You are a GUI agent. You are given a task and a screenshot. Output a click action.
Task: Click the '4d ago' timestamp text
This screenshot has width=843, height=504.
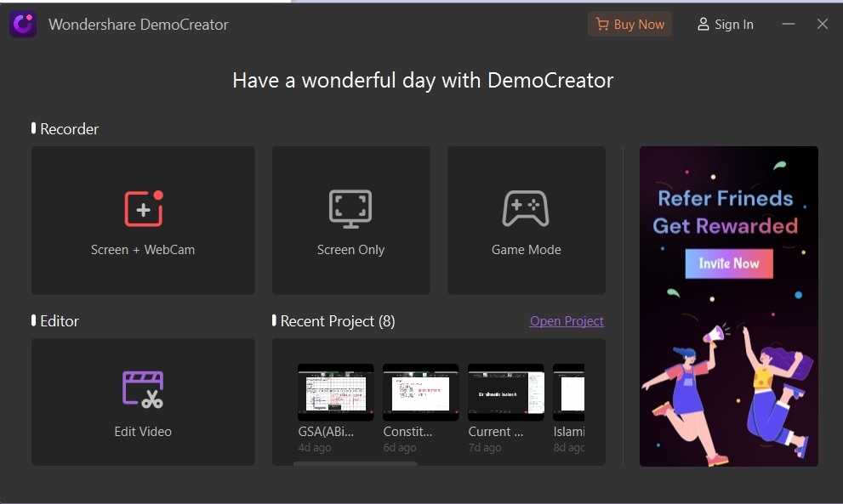315,447
